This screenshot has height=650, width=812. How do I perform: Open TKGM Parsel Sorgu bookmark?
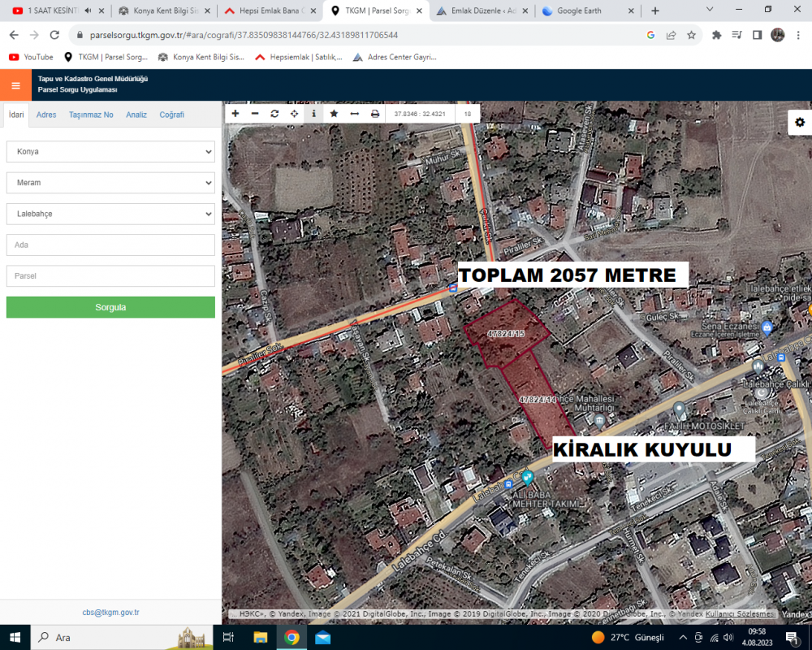point(106,57)
